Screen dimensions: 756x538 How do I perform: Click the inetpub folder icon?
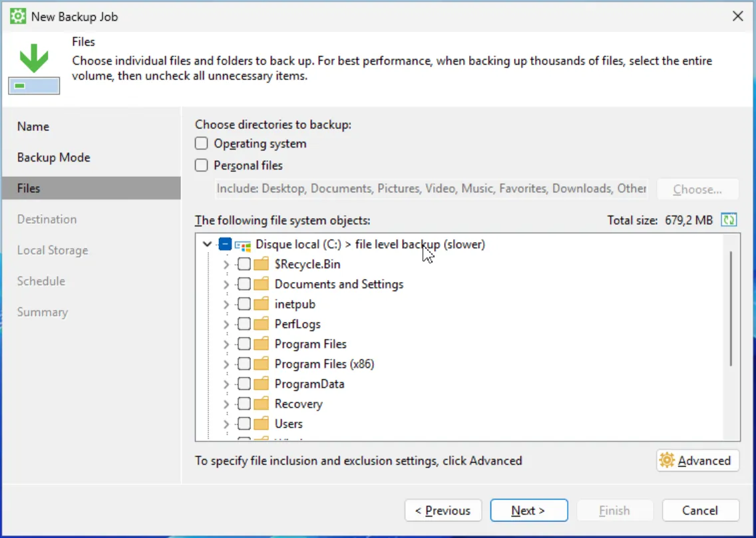262,305
